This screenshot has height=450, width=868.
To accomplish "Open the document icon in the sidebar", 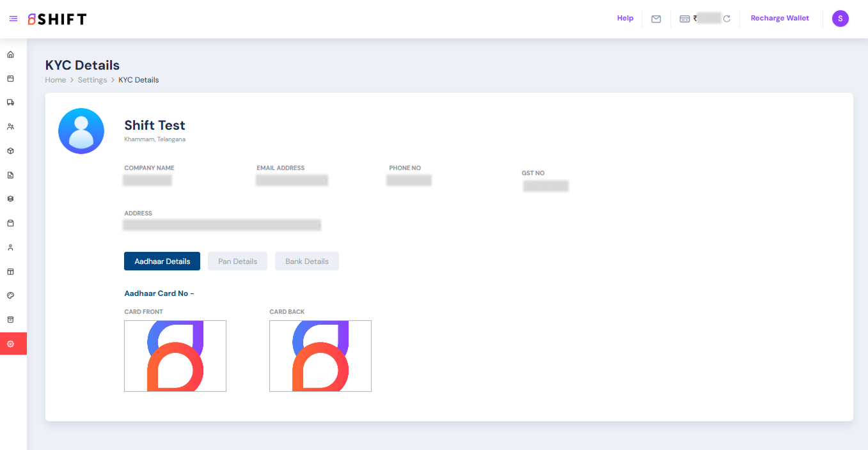I will click(x=10, y=175).
